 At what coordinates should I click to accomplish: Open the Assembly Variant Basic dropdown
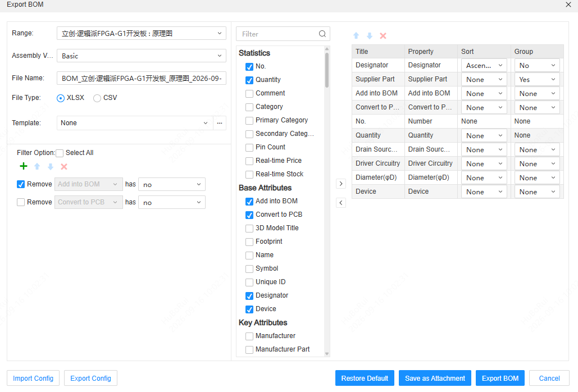pyautogui.click(x=142, y=56)
